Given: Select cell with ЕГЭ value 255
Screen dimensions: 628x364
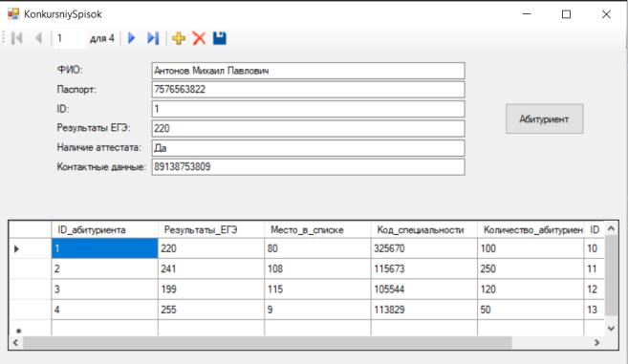Looking at the screenshot, I should [x=211, y=310].
